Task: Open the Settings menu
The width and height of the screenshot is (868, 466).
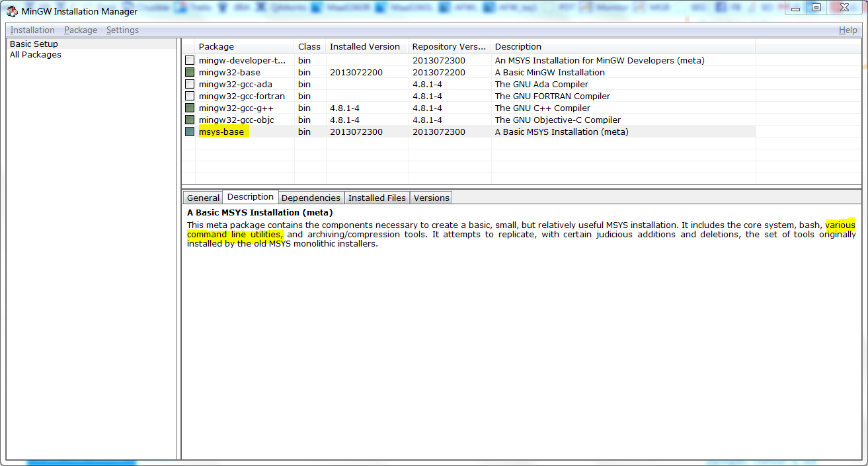Action: click(122, 30)
